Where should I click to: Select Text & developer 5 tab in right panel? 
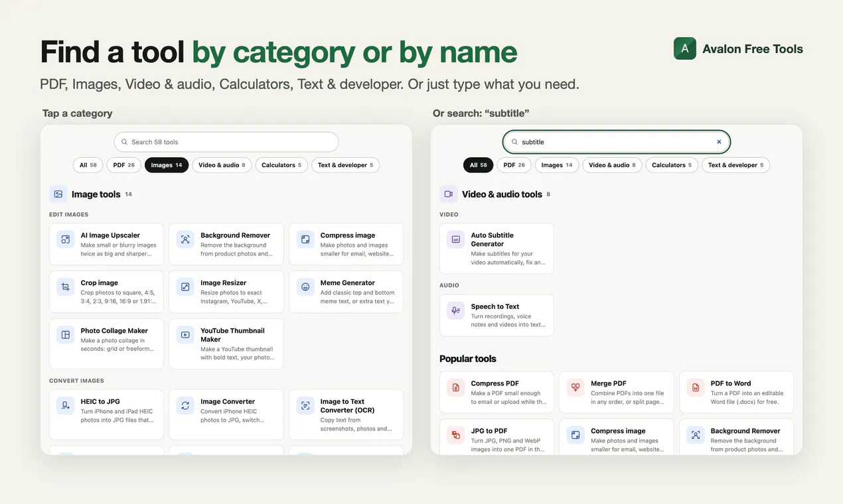click(735, 165)
